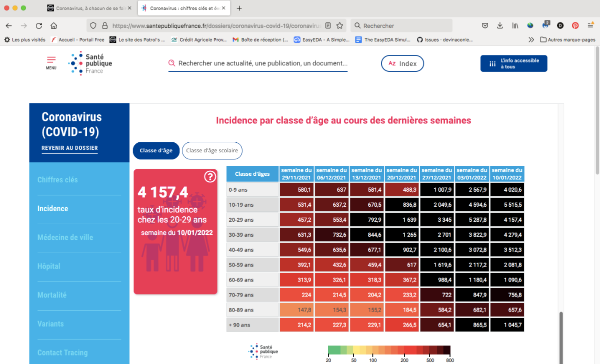Viewport: 600px width, 364px height.
Task: Click the incidence color scale legend
Action: coord(389,350)
